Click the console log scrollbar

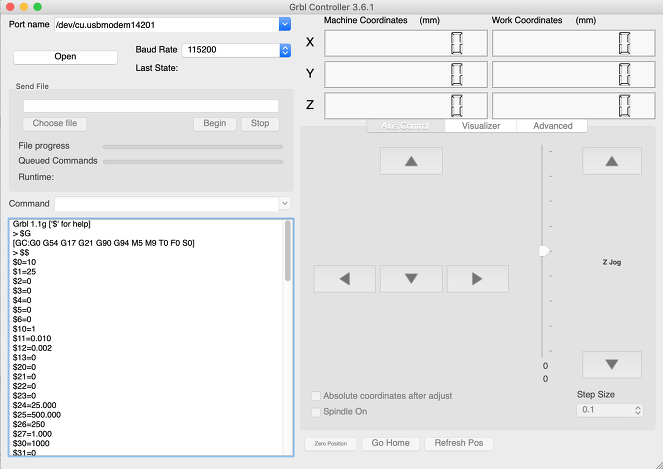point(288,251)
